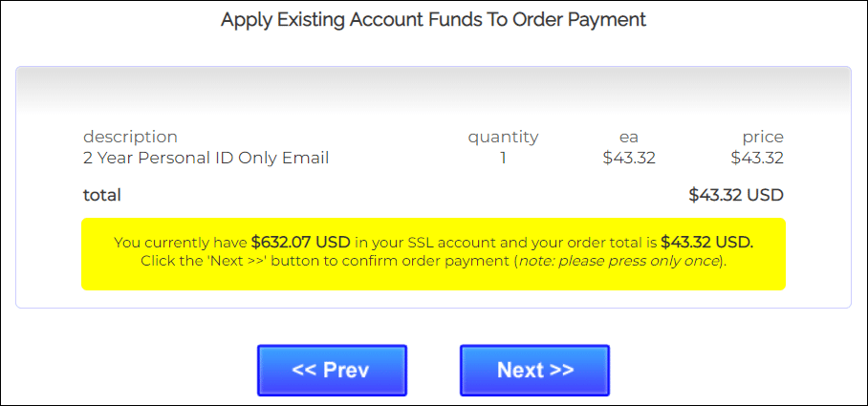Select the $43.32 value under 'ea'
Screen dimensions: 868x406
coord(628,158)
